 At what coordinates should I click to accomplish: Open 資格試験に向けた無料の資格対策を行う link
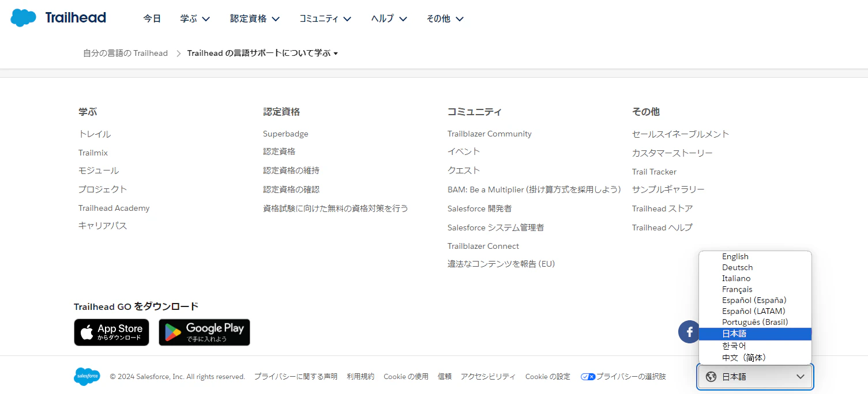pyautogui.click(x=336, y=208)
